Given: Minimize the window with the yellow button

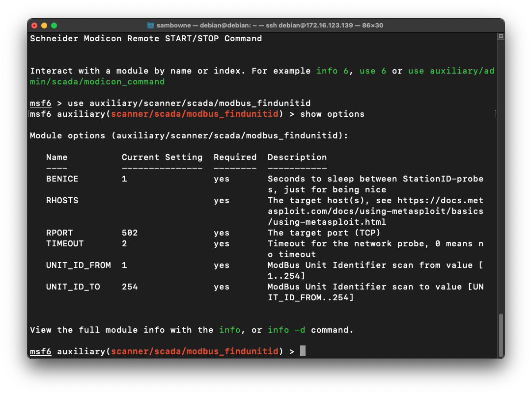Looking at the screenshot, I should coord(44,25).
